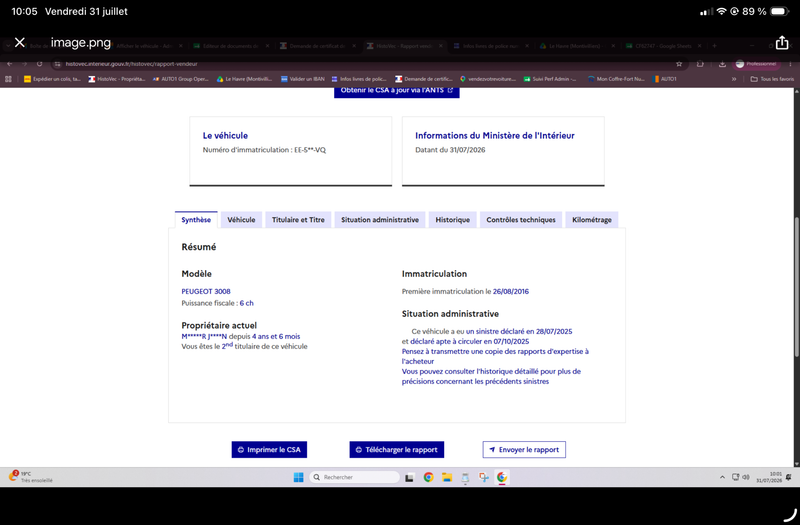Open site information icon beside the URL

coord(58,64)
